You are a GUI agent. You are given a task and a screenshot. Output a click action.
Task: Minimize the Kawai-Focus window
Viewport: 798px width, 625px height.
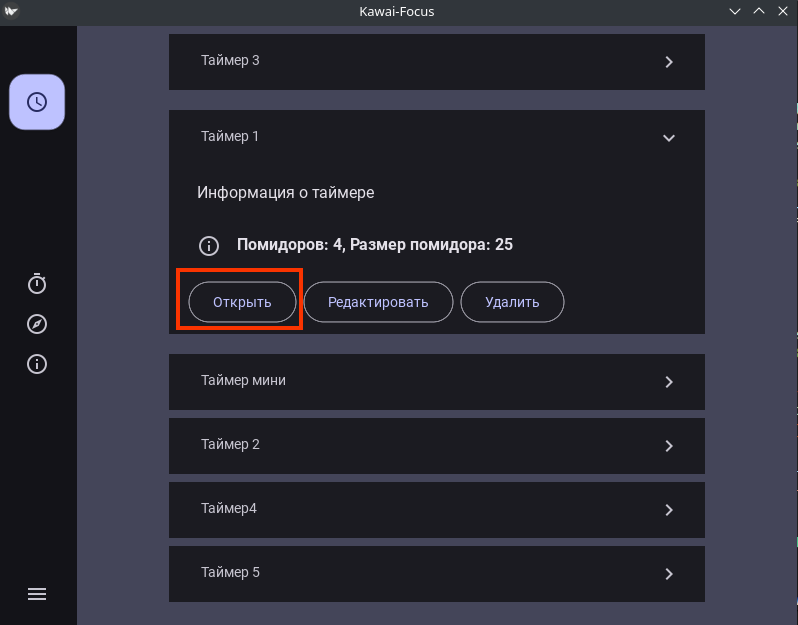(736, 11)
